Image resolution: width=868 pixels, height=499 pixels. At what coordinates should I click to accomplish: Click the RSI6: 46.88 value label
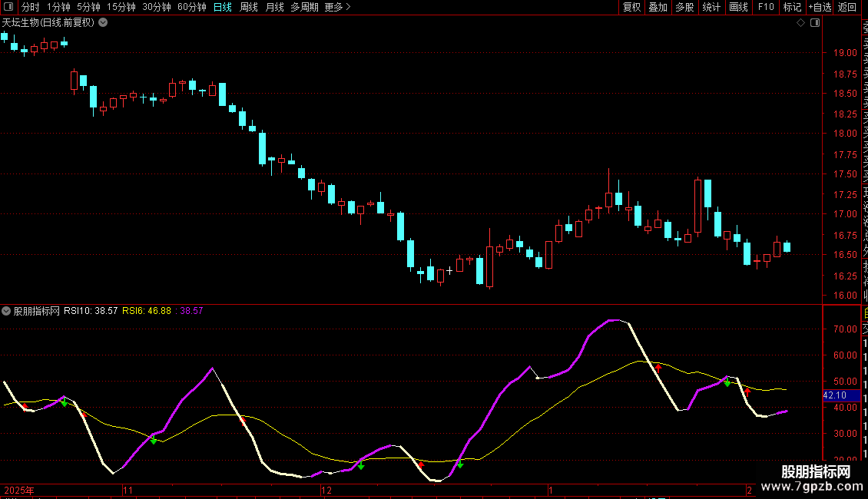tap(147, 311)
